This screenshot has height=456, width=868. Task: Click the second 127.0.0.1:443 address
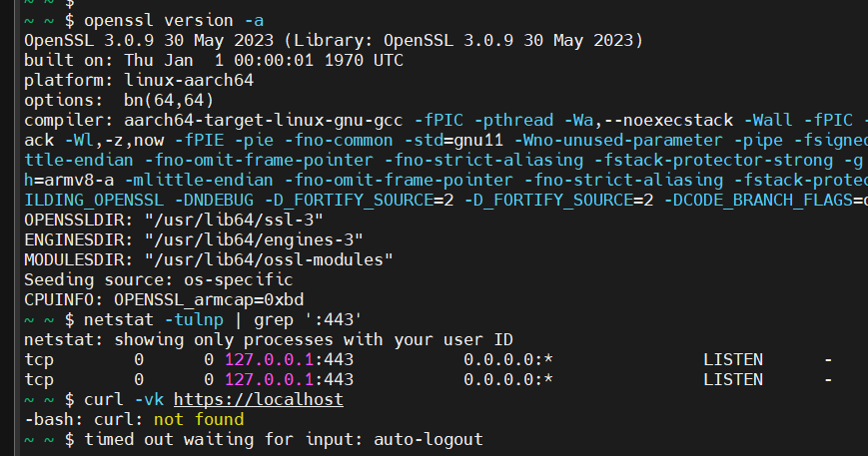click(289, 379)
